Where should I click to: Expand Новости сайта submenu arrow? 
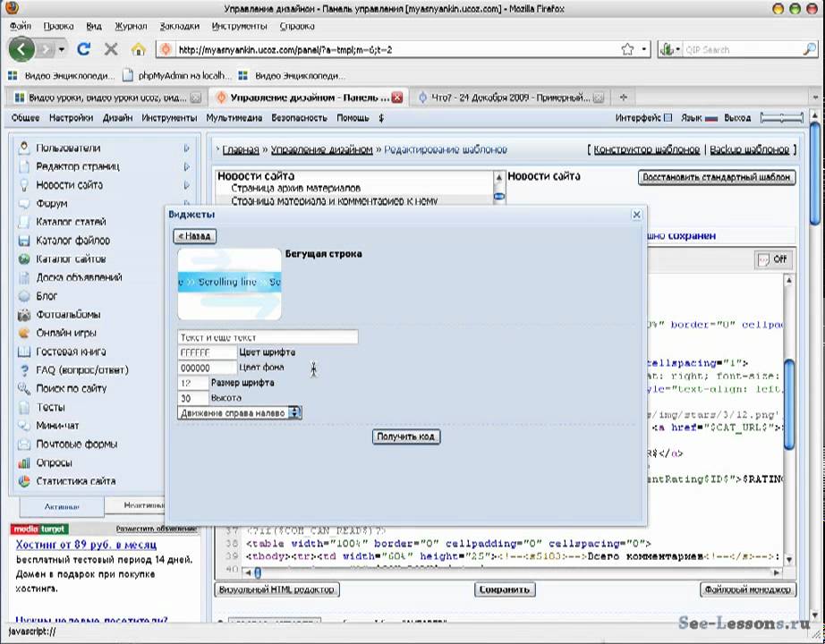186,185
